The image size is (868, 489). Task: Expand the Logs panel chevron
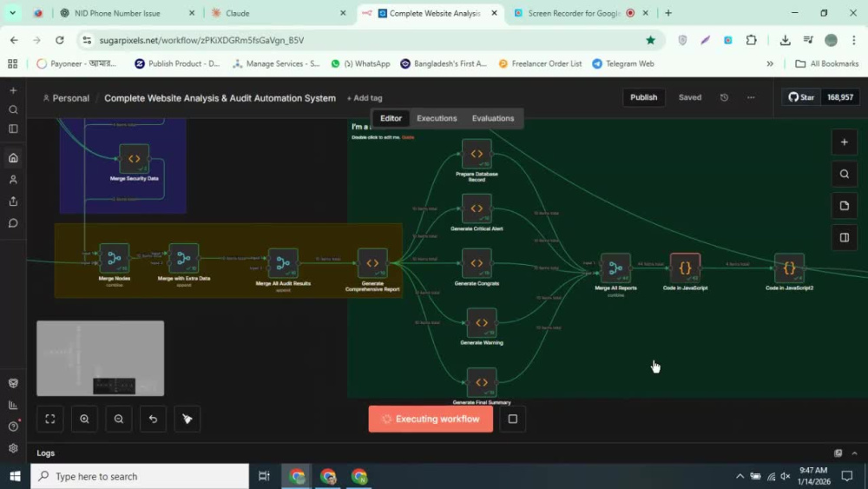pos(854,453)
